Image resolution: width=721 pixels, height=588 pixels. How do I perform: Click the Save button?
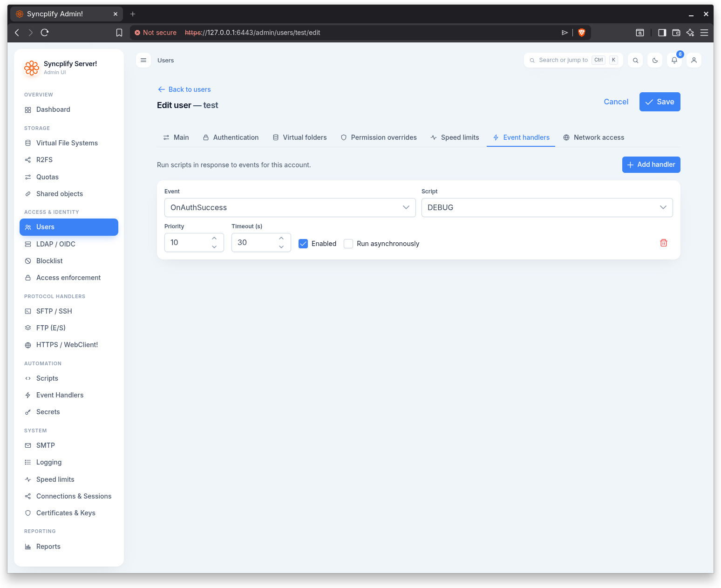tap(660, 102)
